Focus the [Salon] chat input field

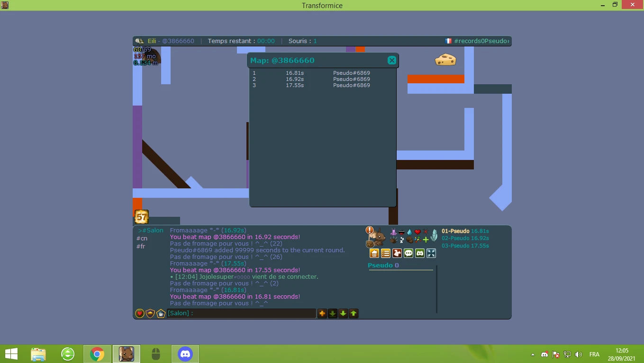coord(241,313)
